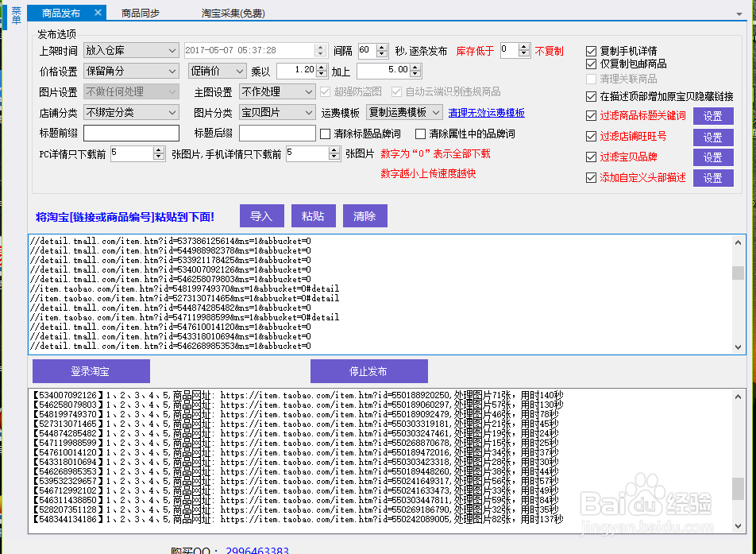This screenshot has width=756, height=554.
Task: Close the 商品发布 tab
Action: tap(98, 13)
